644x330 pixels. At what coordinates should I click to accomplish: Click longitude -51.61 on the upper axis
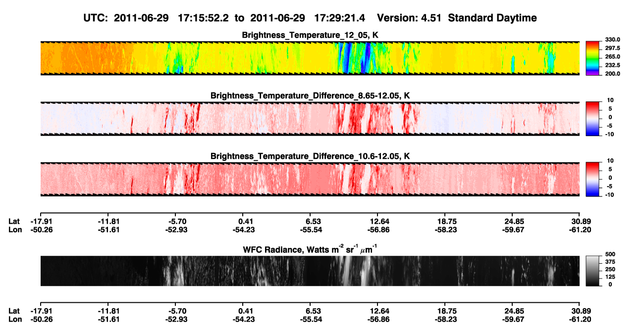(x=108, y=230)
